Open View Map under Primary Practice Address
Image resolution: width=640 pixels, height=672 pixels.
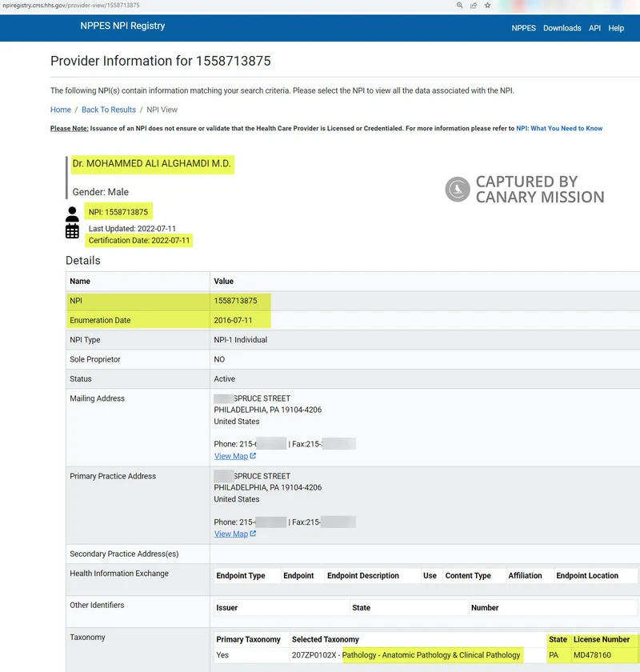(230, 533)
